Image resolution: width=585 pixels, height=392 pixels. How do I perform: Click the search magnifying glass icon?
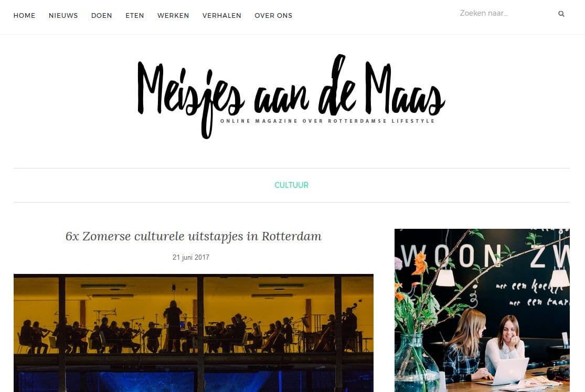pyautogui.click(x=561, y=14)
